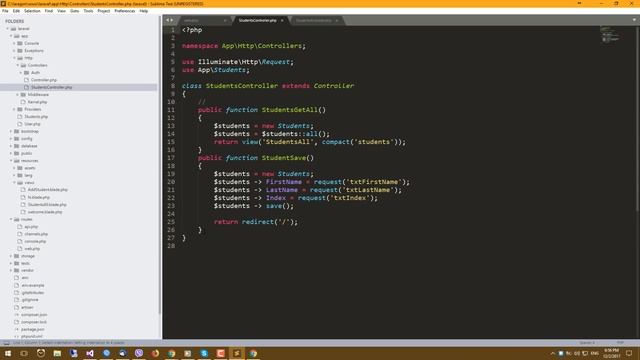
Task: Open package.json in sidebar
Action: [x=33, y=329]
